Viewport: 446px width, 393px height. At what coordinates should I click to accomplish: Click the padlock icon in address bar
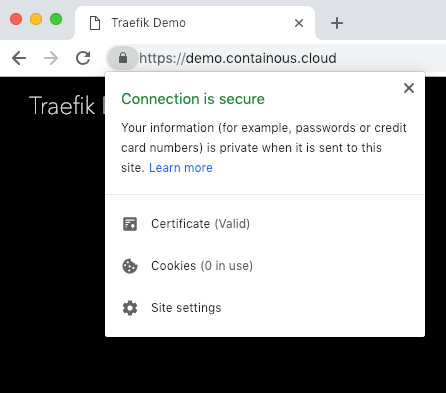[x=123, y=58]
